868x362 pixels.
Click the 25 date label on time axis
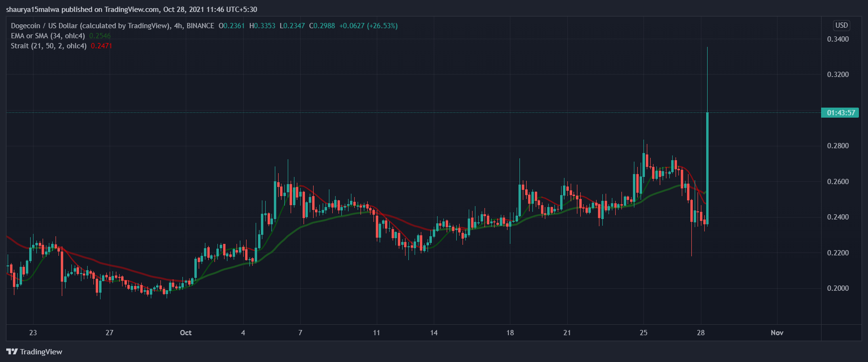tap(643, 333)
